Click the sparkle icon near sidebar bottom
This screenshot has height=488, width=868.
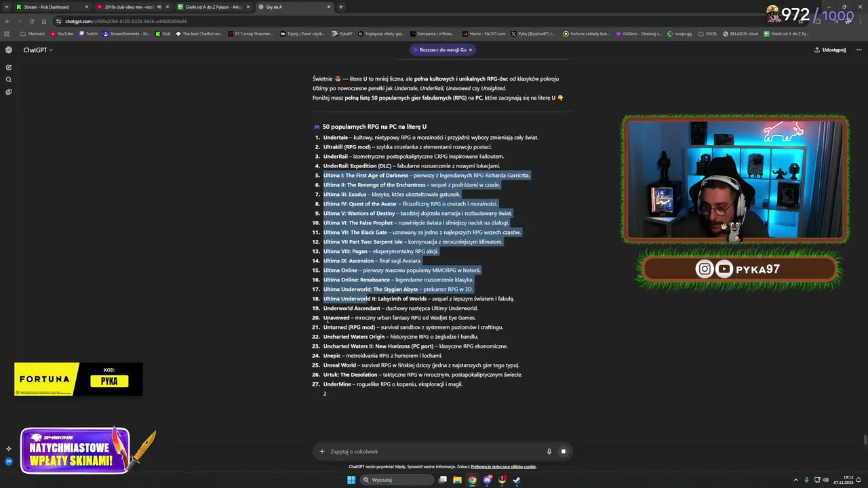(x=9, y=449)
